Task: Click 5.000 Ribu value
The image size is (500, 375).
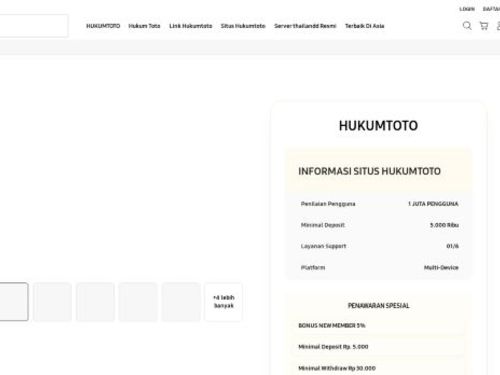Action: [x=444, y=225]
